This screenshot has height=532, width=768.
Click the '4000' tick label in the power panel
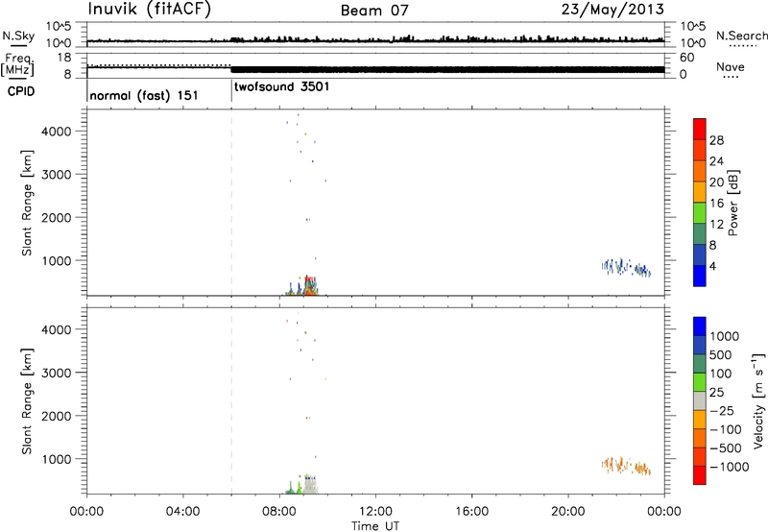[x=57, y=132]
